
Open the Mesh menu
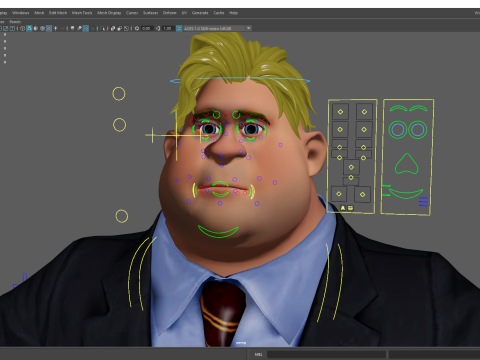coord(39,13)
